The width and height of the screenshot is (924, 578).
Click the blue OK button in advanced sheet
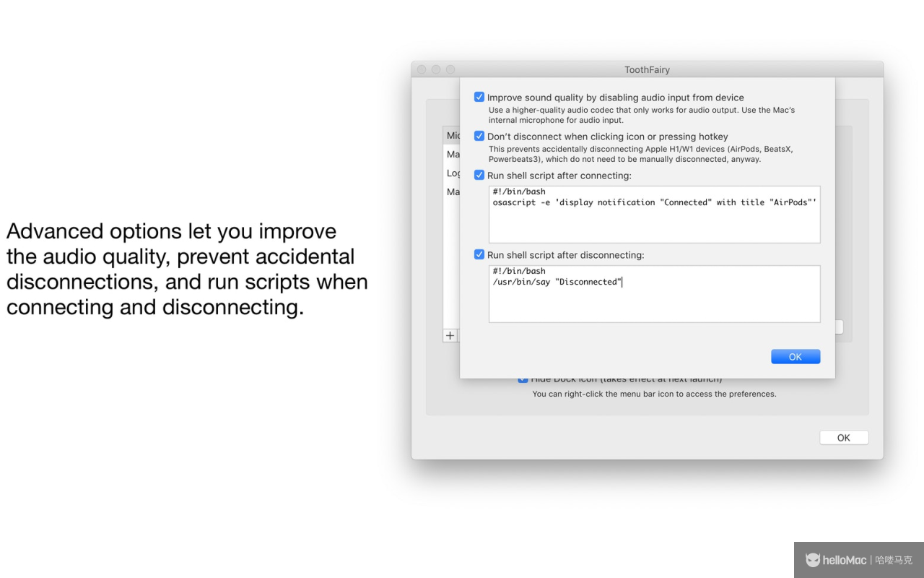[x=796, y=357]
